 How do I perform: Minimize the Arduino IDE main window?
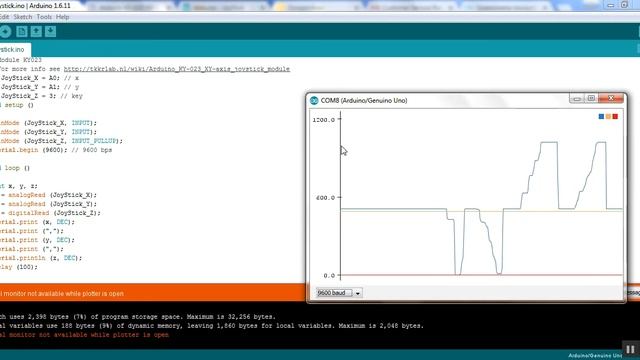click(x=611, y=5)
